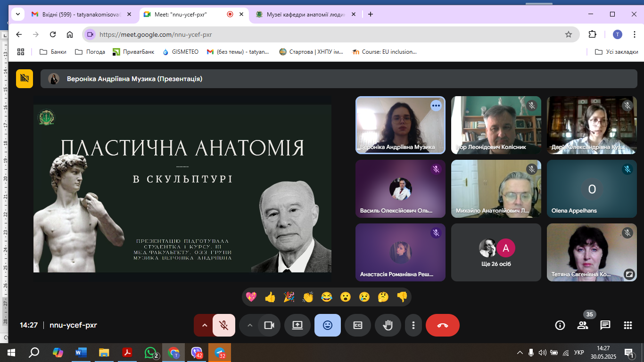This screenshot has height=362, width=644.
Task: Toggle the microphone mute button
Action: pyautogui.click(x=224, y=325)
